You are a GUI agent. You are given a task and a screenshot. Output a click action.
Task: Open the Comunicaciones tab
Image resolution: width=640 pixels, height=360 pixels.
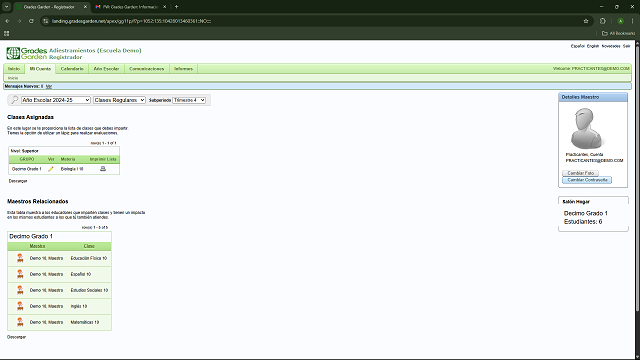tap(147, 69)
